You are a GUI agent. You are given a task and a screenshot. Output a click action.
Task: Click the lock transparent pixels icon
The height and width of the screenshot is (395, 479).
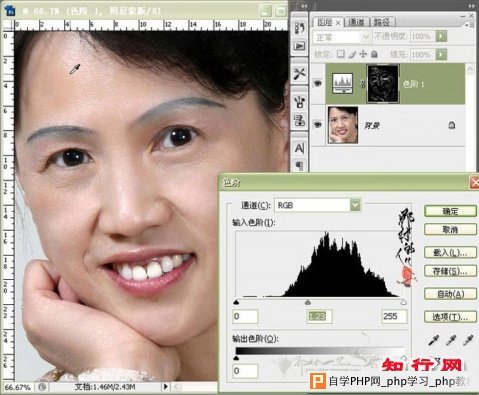coord(340,54)
